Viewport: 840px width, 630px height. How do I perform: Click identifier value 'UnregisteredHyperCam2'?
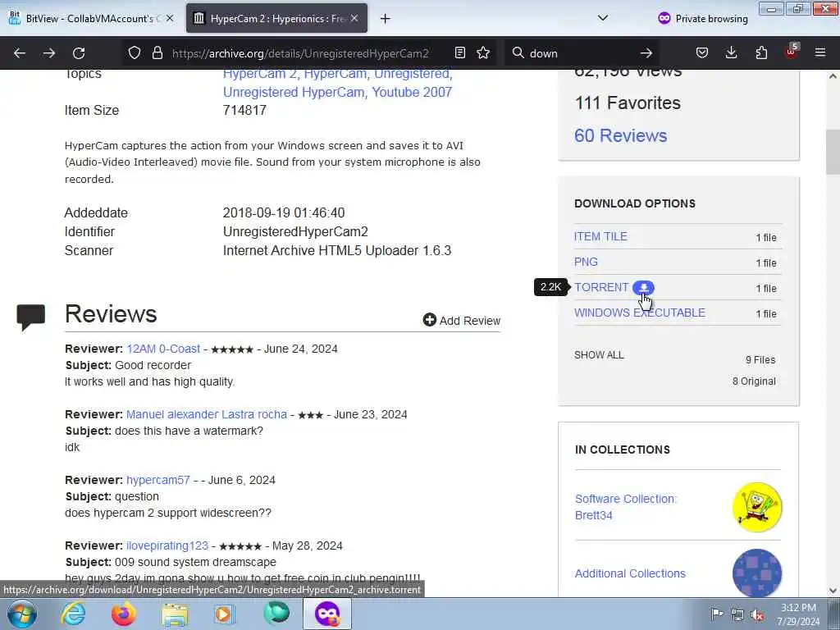[x=295, y=232]
